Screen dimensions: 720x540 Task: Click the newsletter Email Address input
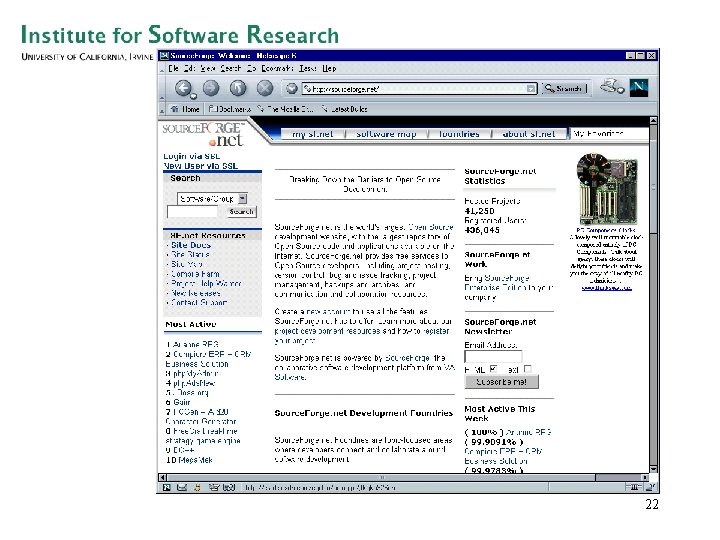coord(493,357)
